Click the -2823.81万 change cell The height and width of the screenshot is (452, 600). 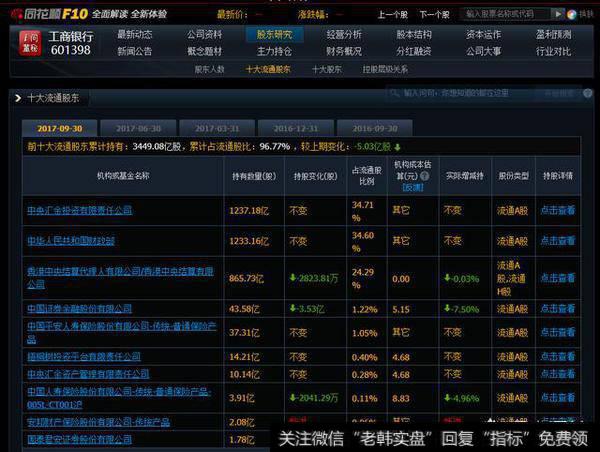point(314,278)
